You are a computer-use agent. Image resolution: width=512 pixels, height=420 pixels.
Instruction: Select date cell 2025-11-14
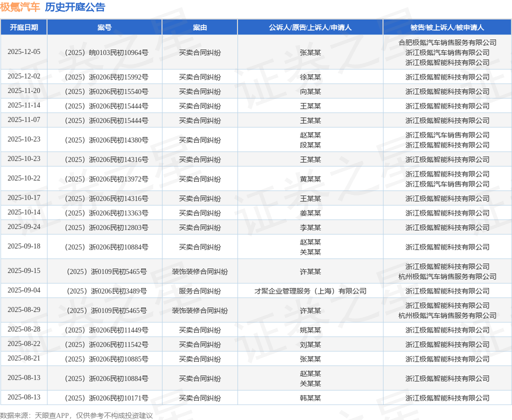coord(24,105)
